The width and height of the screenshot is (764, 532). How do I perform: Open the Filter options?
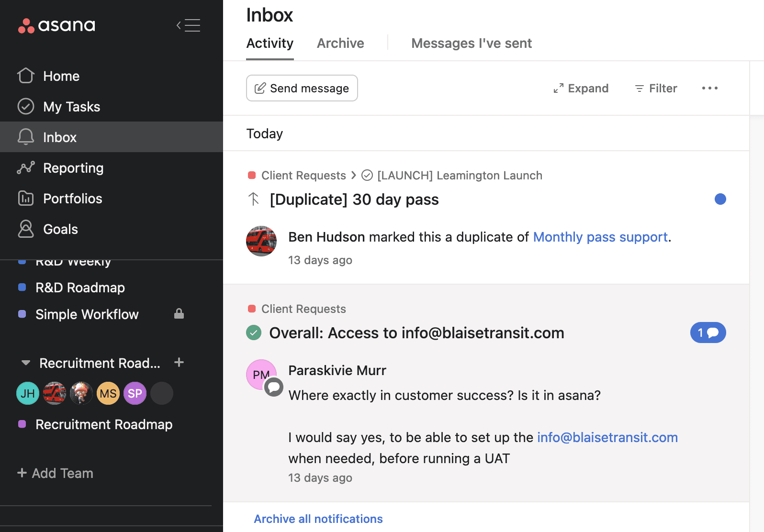656,89
